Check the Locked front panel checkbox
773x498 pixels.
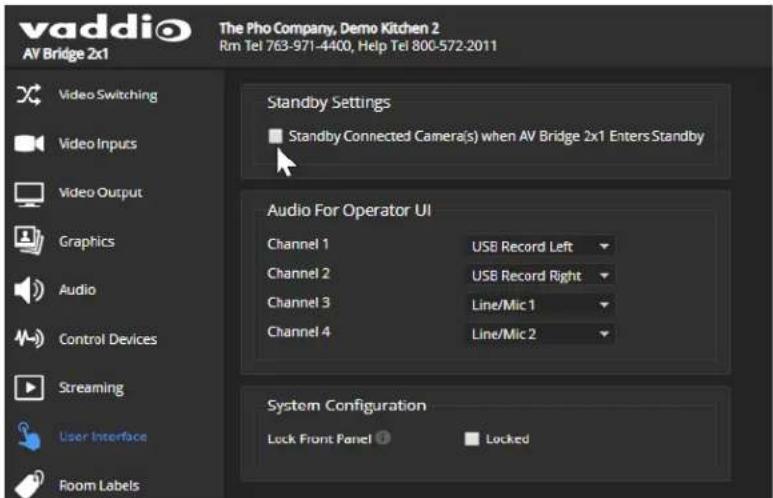(x=472, y=439)
